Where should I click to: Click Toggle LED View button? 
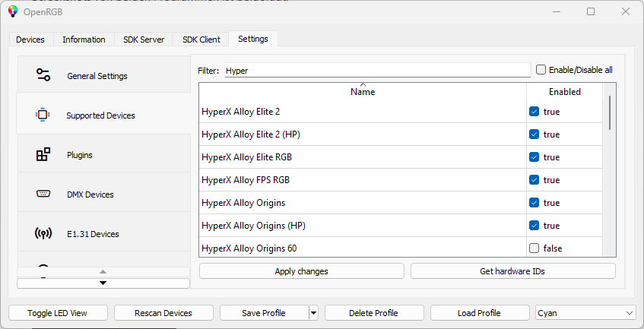pyautogui.click(x=58, y=313)
